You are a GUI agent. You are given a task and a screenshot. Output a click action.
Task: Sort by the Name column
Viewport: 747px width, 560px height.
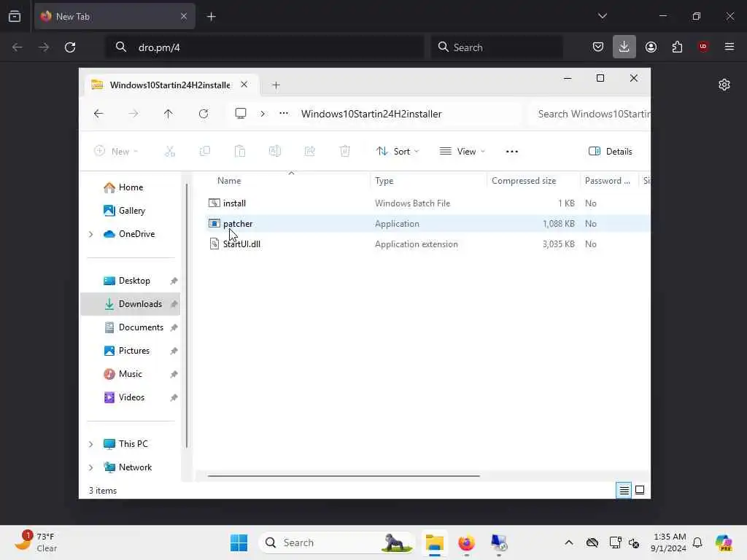[229, 181]
